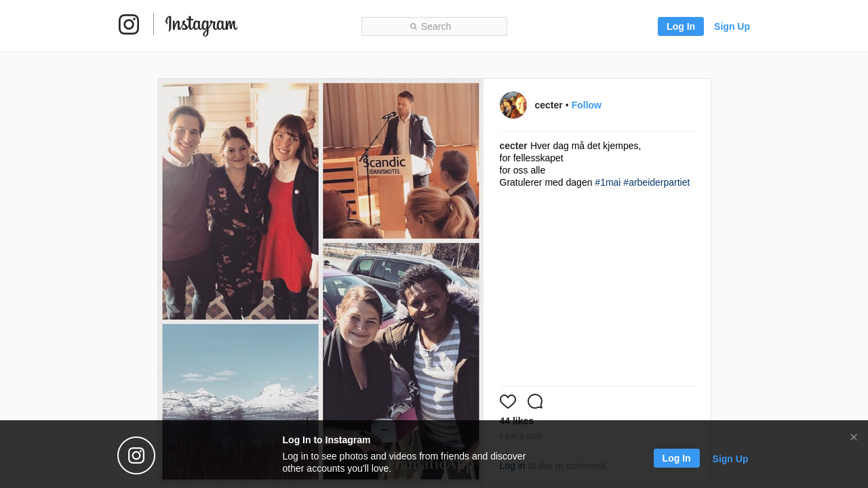Image resolution: width=868 pixels, height=488 pixels.
Task: Click the heart like icon
Action: click(508, 401)
